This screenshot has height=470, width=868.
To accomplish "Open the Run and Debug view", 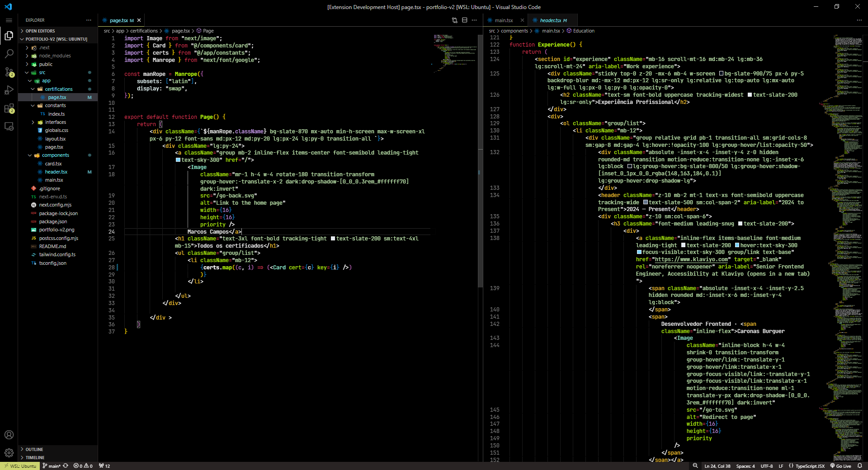I will (9, 90).
